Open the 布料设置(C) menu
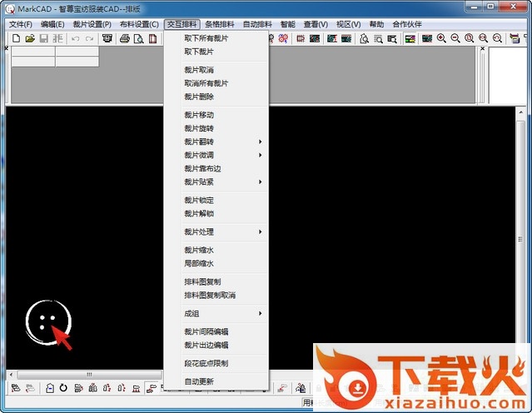Viewport: 532px width, 413px height. [x=139, y=24]
